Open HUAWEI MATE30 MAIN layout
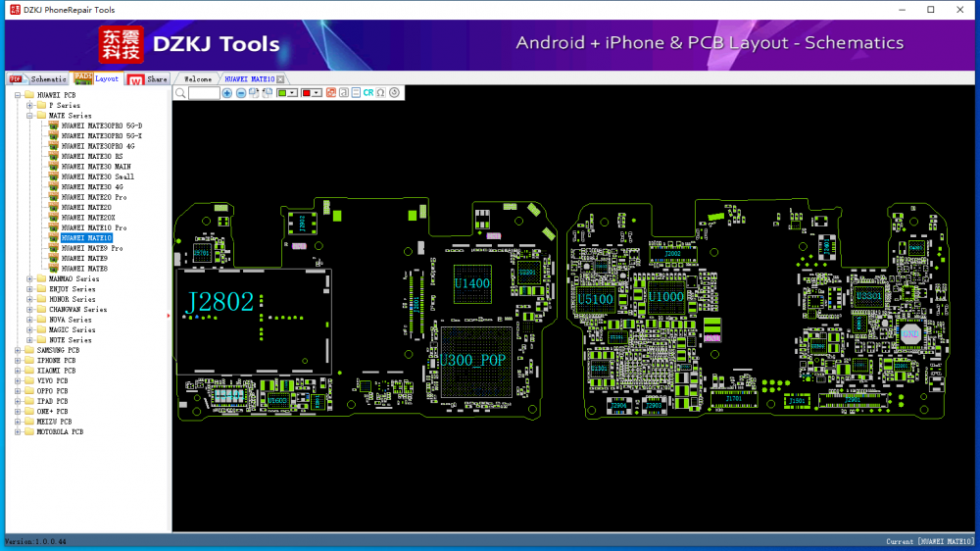The height and width of the screenshot is (551, 980). point(96,167)
